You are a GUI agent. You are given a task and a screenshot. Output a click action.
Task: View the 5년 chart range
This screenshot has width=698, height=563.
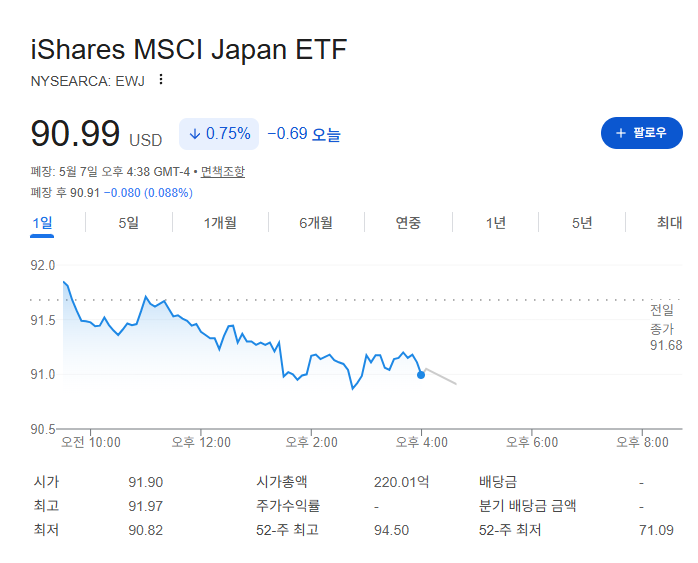click(x=582, y=223)
